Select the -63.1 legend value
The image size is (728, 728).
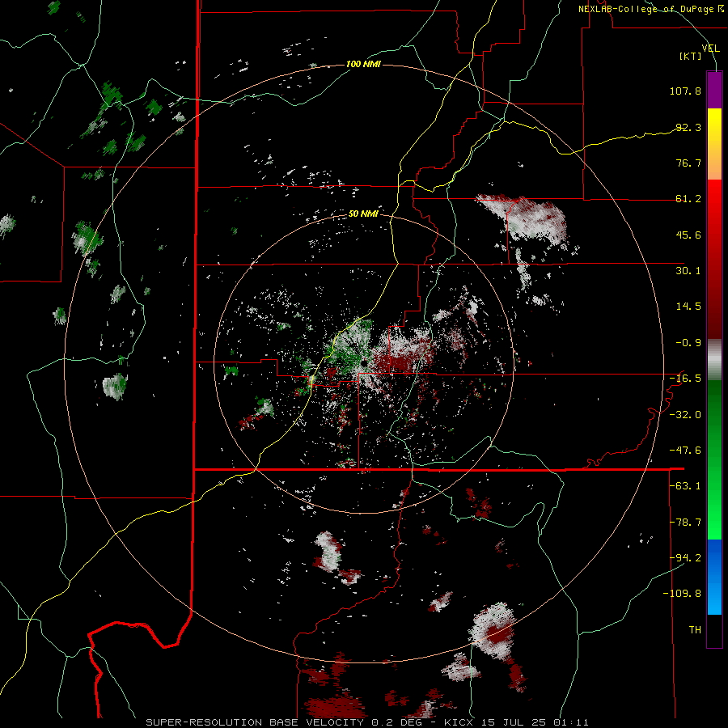tap(685, 486)
